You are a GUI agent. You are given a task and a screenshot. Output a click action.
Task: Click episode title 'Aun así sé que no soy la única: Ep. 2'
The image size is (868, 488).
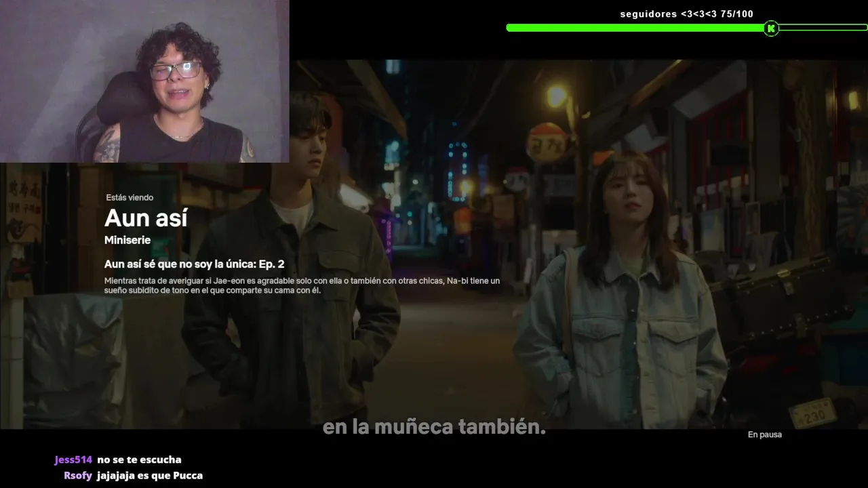195,264
